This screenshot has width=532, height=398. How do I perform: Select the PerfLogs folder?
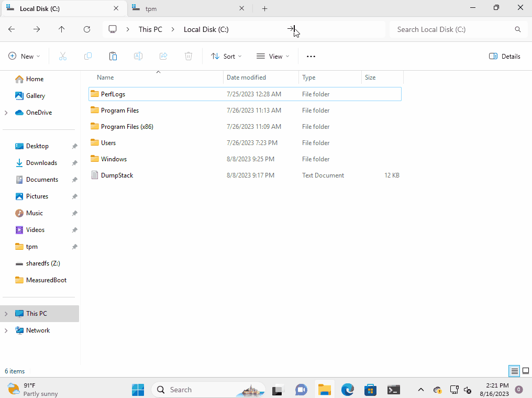(245, 94)
